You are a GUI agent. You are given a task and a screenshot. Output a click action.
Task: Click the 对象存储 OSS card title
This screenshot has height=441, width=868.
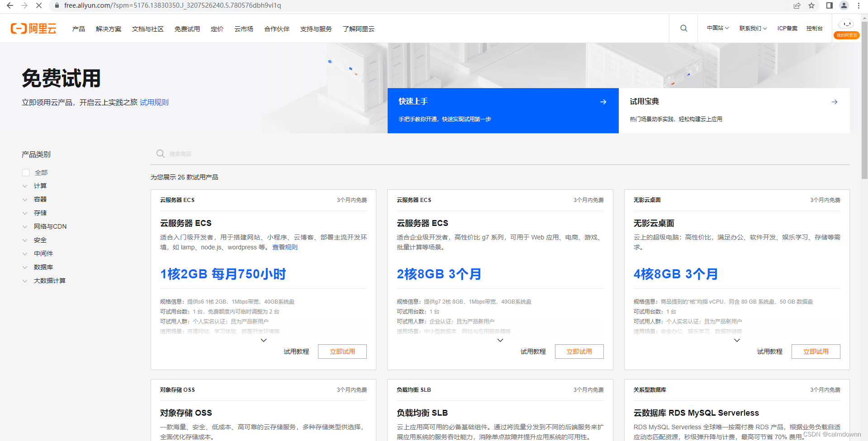click(186, 413)
